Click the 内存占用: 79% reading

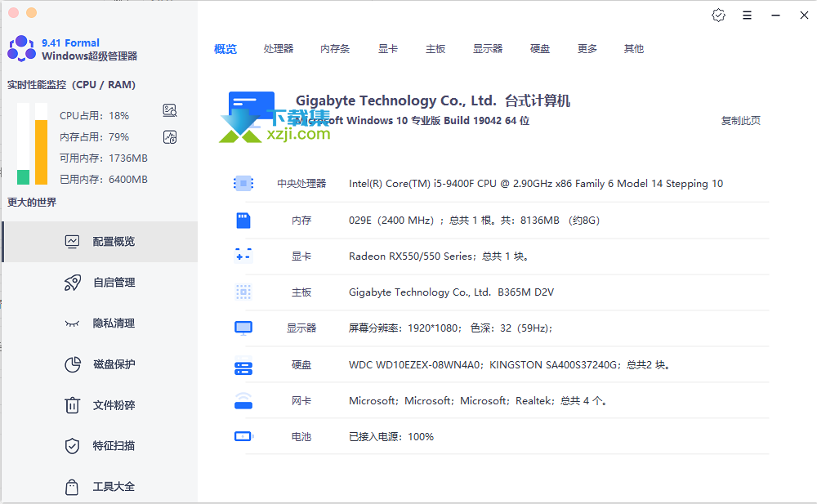coord(94,137)
